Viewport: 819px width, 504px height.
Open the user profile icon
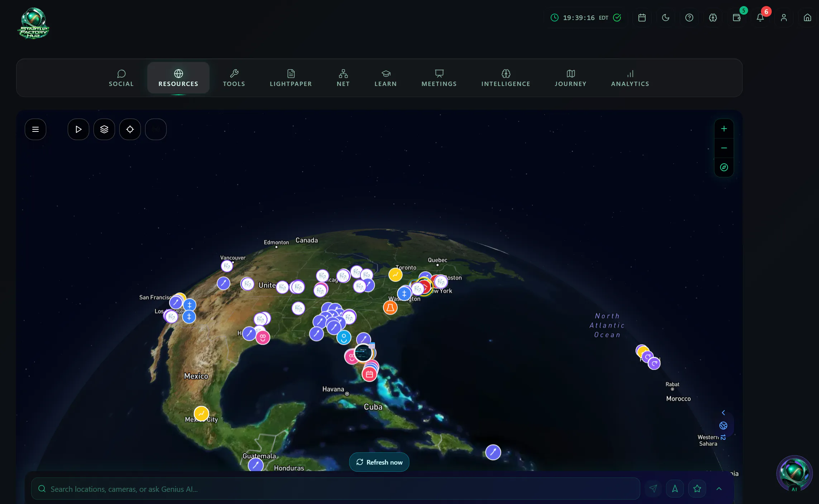click(x=784, y=18)
